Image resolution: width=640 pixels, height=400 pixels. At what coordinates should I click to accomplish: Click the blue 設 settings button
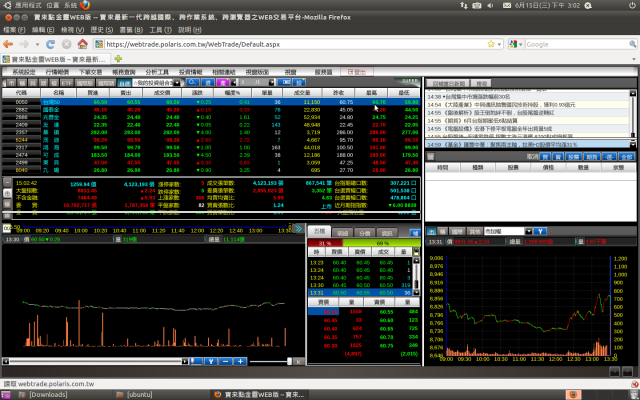[x=299, y=82]
